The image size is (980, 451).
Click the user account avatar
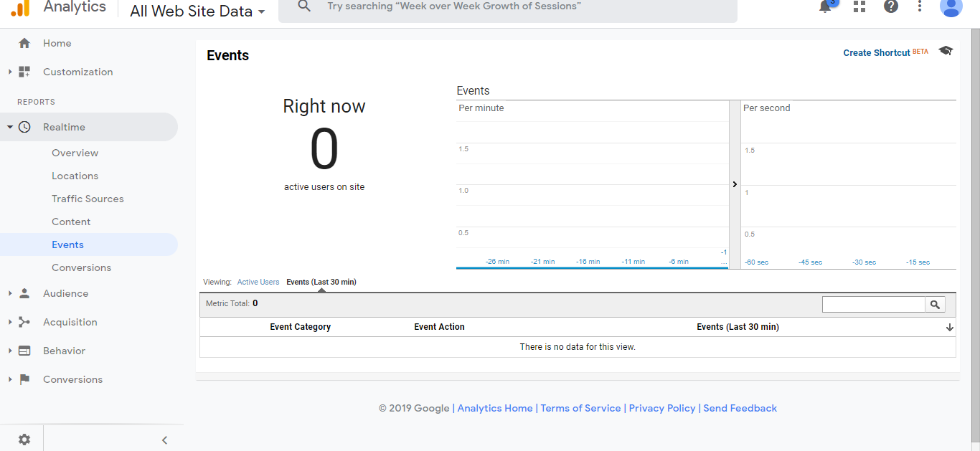coord(951,7)
